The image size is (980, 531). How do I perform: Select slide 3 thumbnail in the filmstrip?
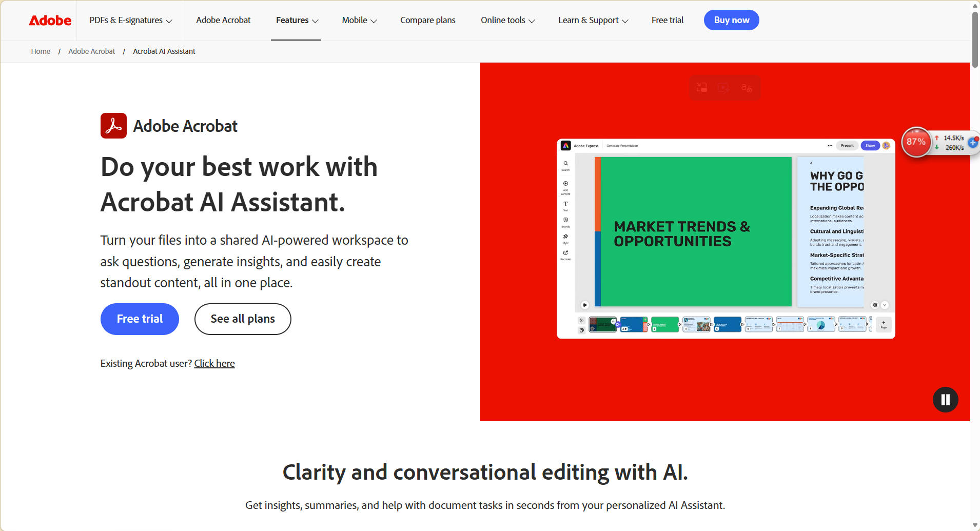pos(665,324)
